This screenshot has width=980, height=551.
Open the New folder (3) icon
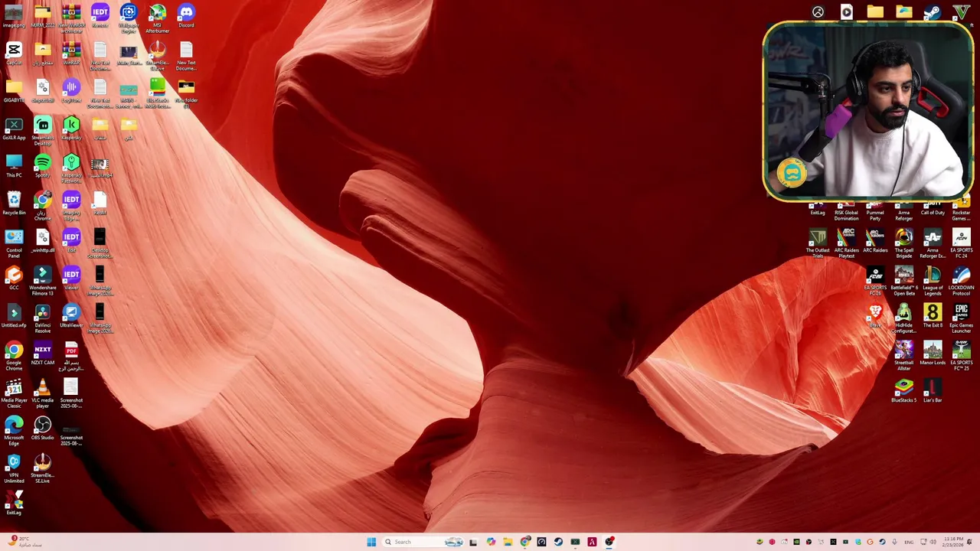click(186, 93)
